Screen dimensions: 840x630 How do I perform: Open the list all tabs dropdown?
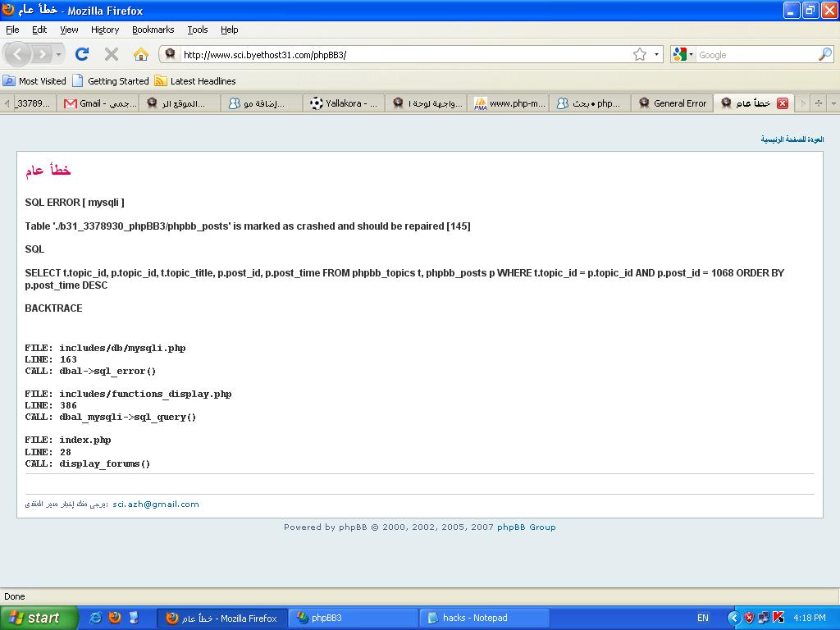pyautogui.click(x=833, y=103)
